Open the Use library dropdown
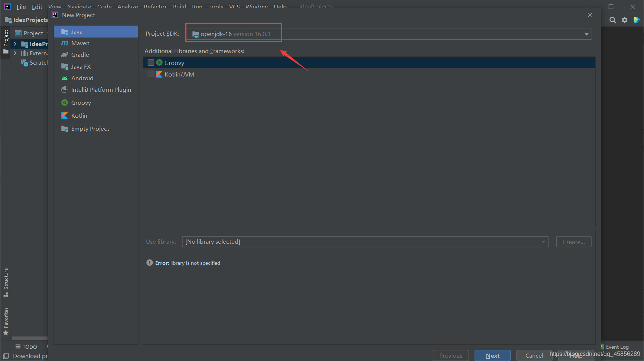The width and height of the screenshot is (644, 361). coord(365,242)
